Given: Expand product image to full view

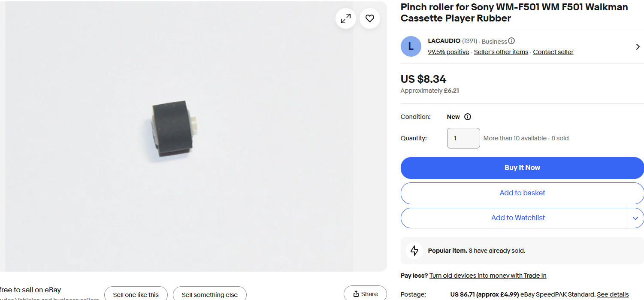Looking at the screenshot, I should pos(345,18).
